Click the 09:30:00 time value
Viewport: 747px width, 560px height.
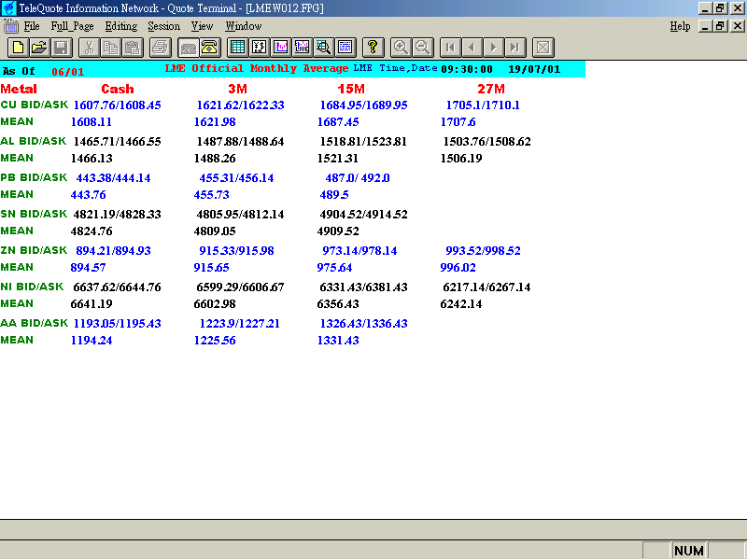466,69
